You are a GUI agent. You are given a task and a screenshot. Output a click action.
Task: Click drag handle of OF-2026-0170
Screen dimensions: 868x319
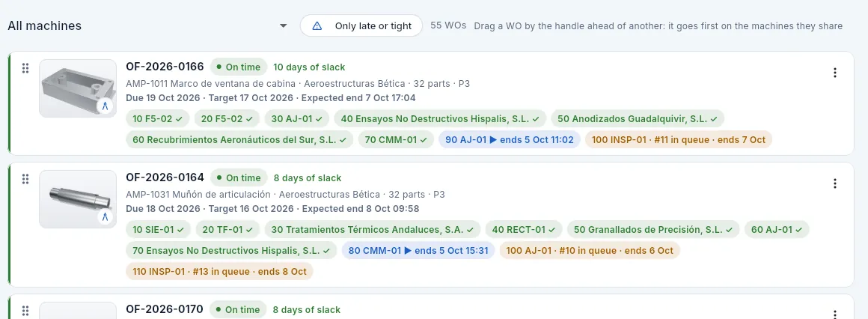[25, 311]
